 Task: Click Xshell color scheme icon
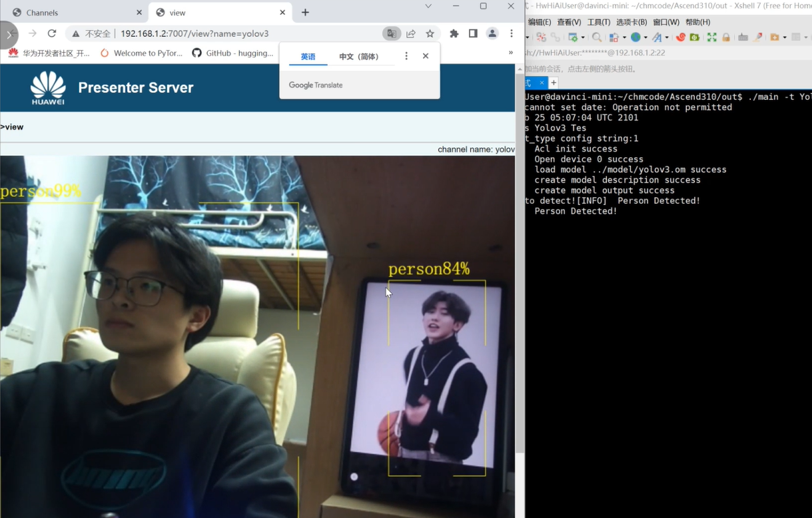[x=614, y=37]
